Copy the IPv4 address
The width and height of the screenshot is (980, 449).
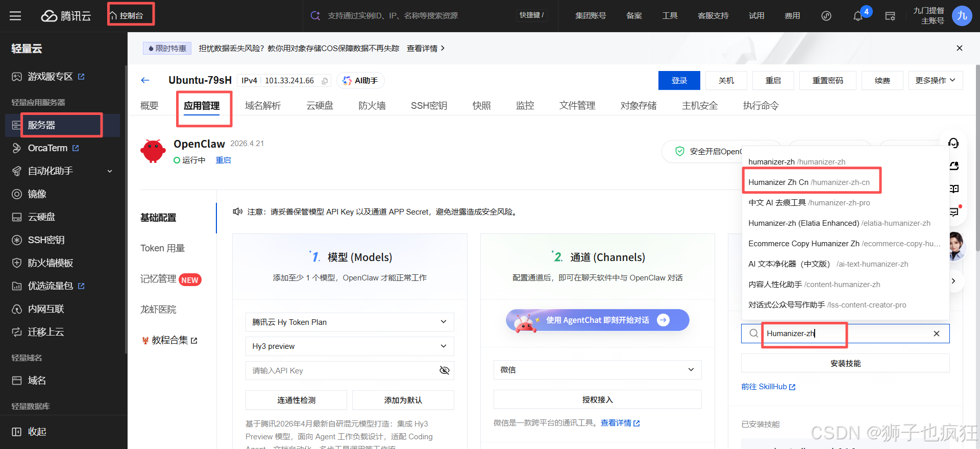tap(325, 81)
